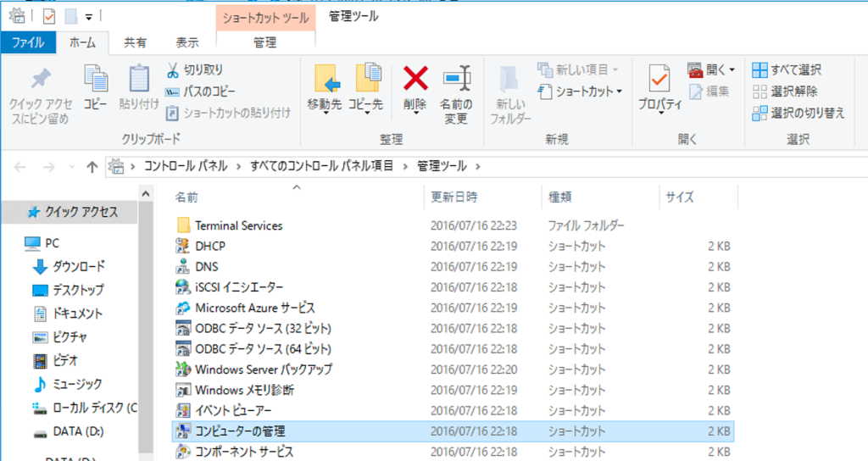Select the Terminal Services folder icon
The height and width of the screenshot is (461, 868).
(x=183, y=225)
